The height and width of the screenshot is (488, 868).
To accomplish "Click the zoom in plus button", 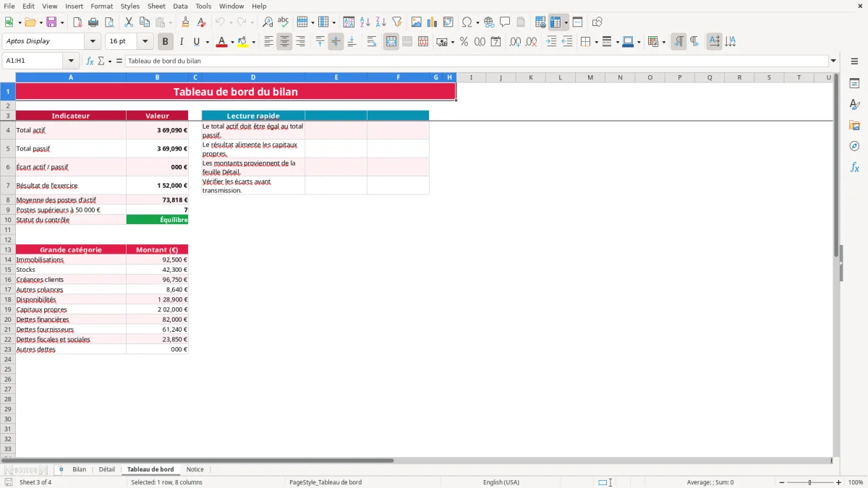I will (839, 482).
